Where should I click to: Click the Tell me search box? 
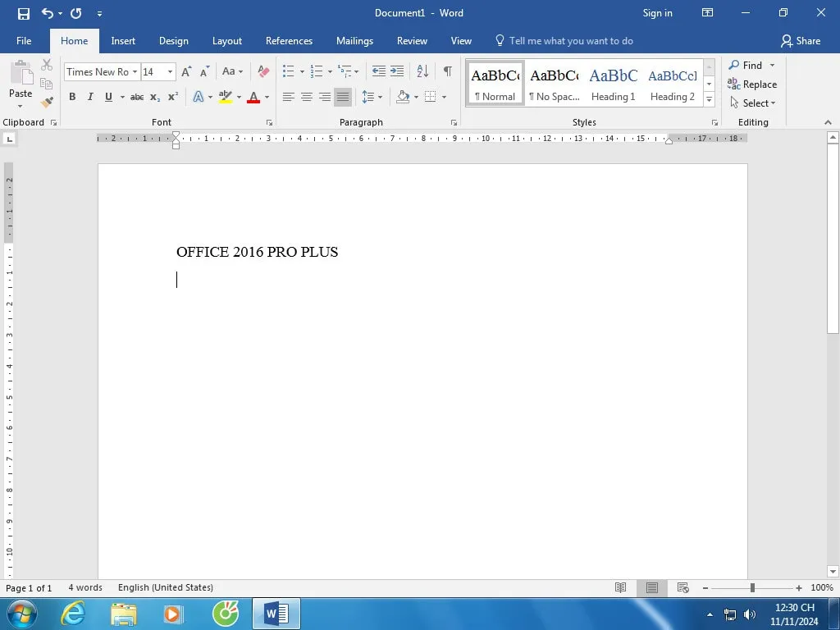pyautogui.click(x=571, y=41)
